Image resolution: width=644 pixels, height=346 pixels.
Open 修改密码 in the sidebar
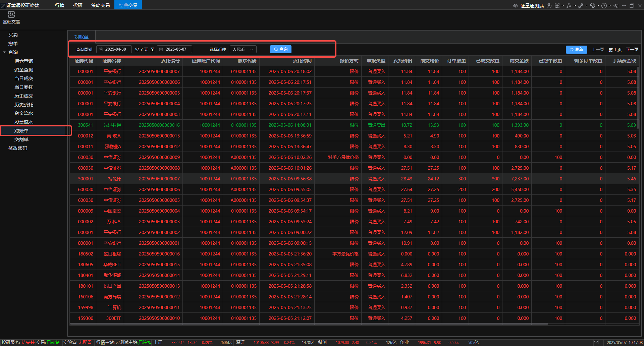[x=18, y=148]
